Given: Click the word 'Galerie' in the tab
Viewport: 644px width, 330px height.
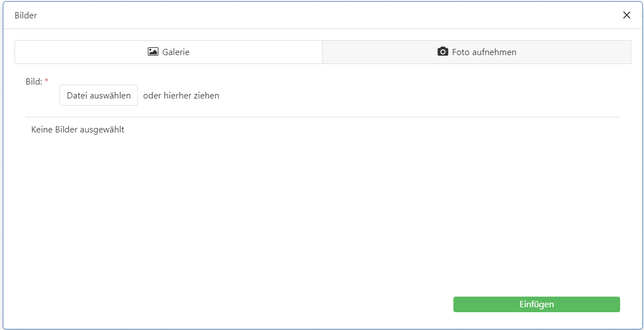Looking at the screenshot, I should (176, 52).
